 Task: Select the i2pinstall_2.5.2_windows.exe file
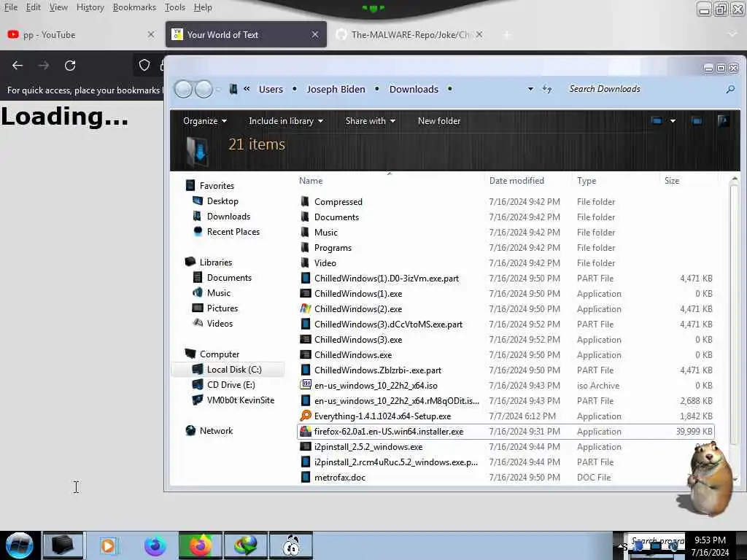[368, 447]
